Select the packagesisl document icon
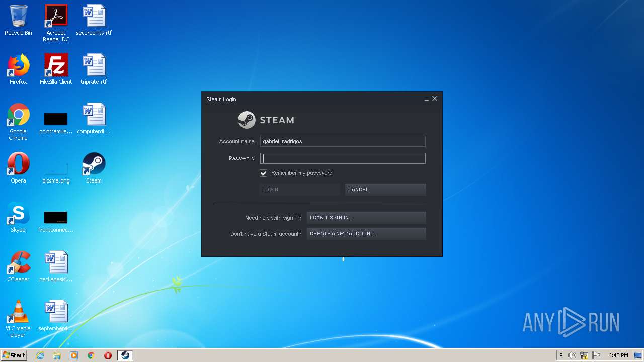644x362 pixels. [x=56, y=266]
